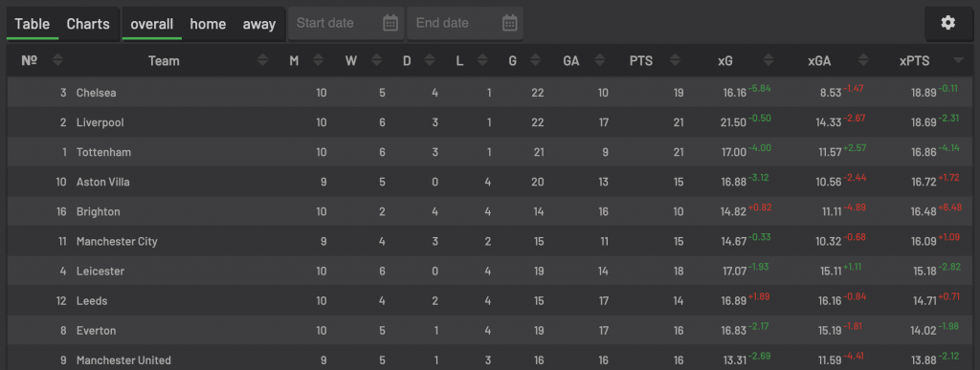Sort by № column arrows
Viewport: 980px width, 370px height.
pos(58,60)
